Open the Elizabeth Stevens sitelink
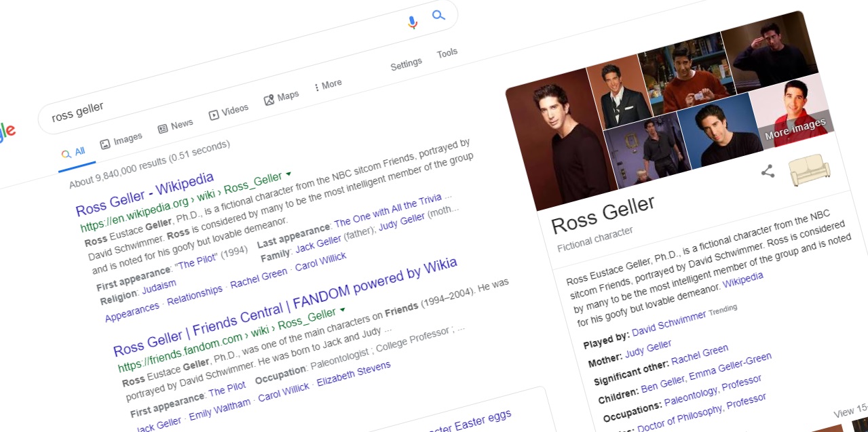The height and width of the screenshot is (432, 868). tap(354, 374)
